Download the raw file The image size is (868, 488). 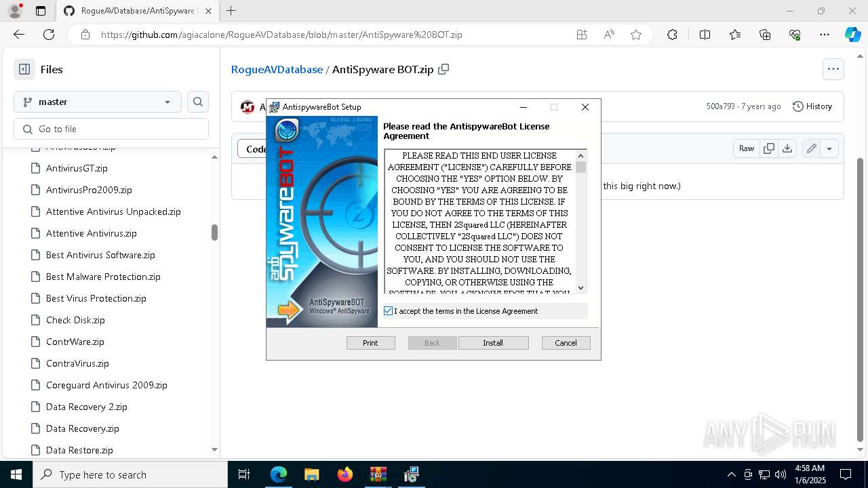tap(787, 148)
